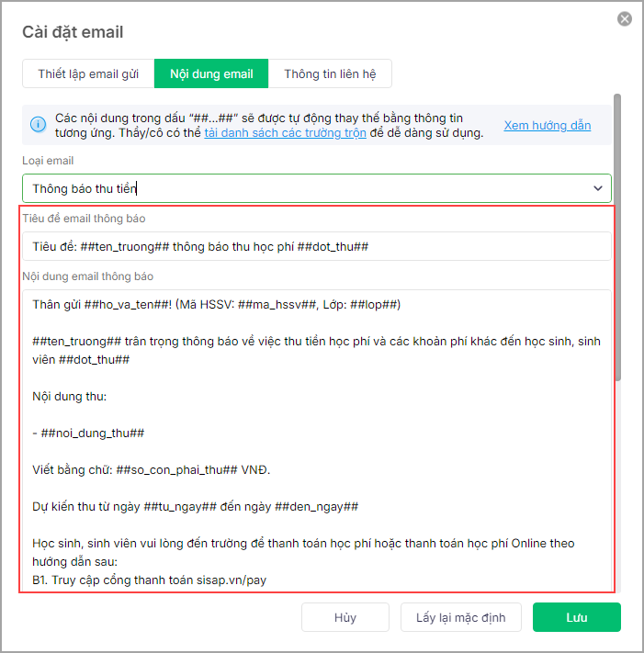
Task: Click the Dự kiến thu từ ngày line
Action: point(195,507)
